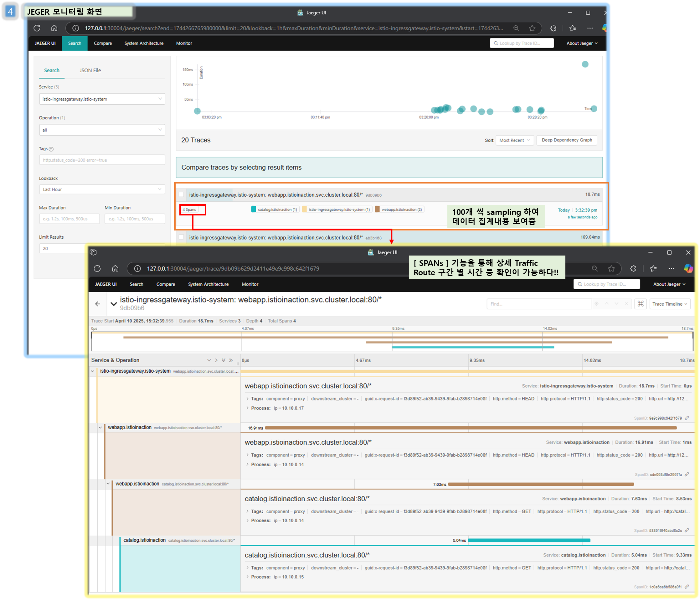Click the 150ms-duration dot in the scatter plot

[585, 64]
